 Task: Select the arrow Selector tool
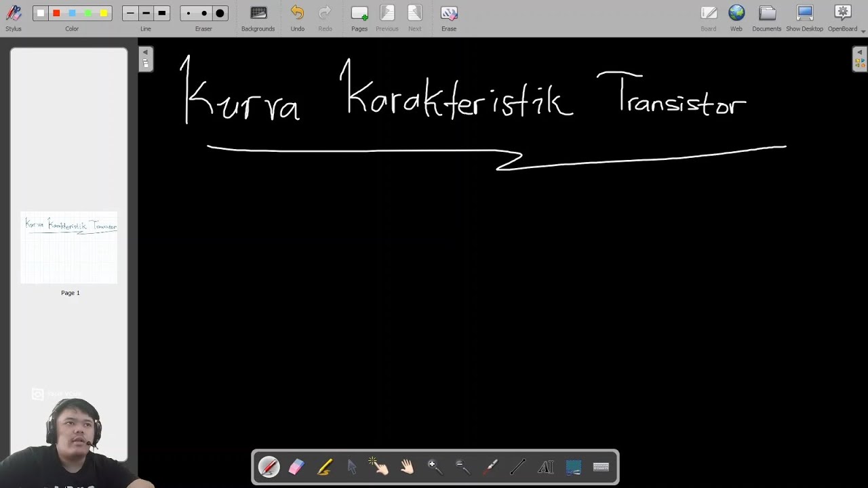click(352, 467)
